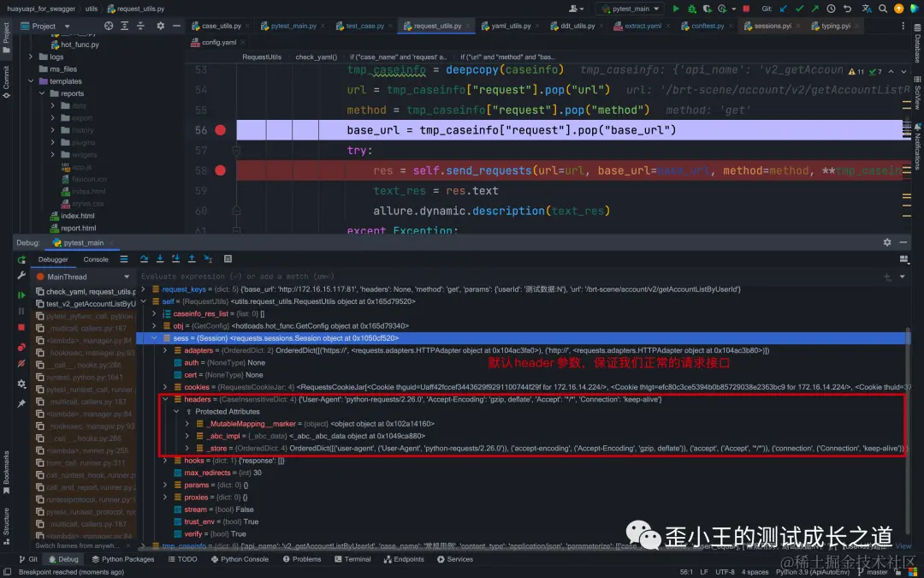
Task: Select check_yaml frame in the stack
Action: [86, 291]
